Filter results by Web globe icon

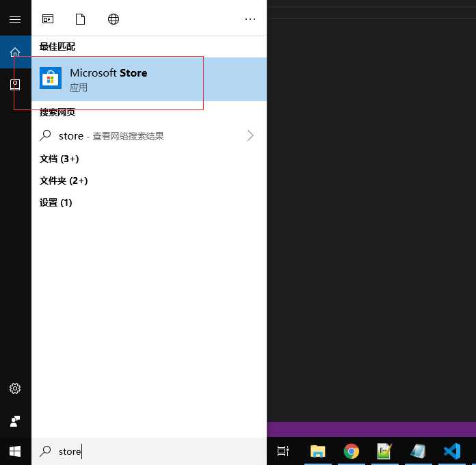pos(114,19)
